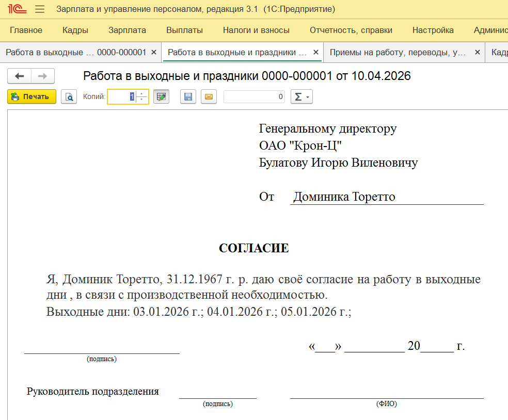Switch to tab Работа в выходные 0000-000001
This screenshot has width=508, height=420.
[76, 52]
